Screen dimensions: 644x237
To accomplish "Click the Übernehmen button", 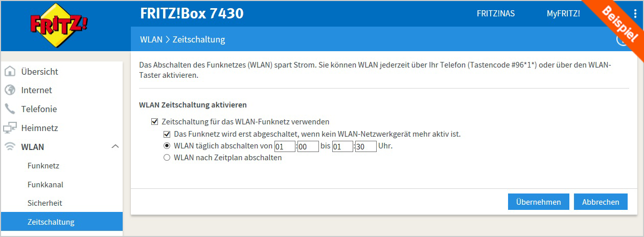I will point(538,202).
